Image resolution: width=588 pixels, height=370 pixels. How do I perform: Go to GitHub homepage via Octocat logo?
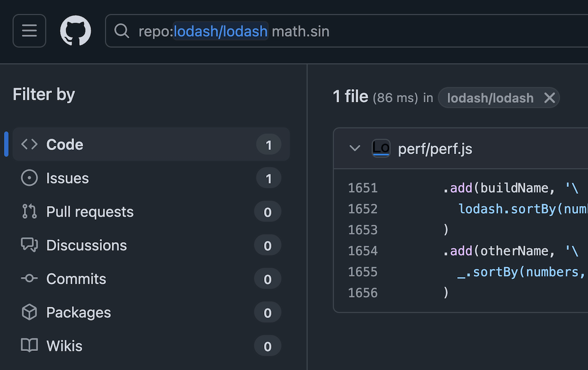pyautogui.click(x=75, y=31)
